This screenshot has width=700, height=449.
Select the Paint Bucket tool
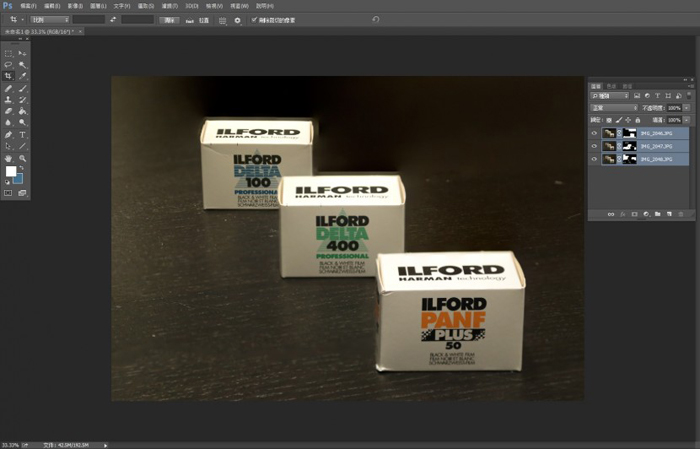click(x=22, y=111)
